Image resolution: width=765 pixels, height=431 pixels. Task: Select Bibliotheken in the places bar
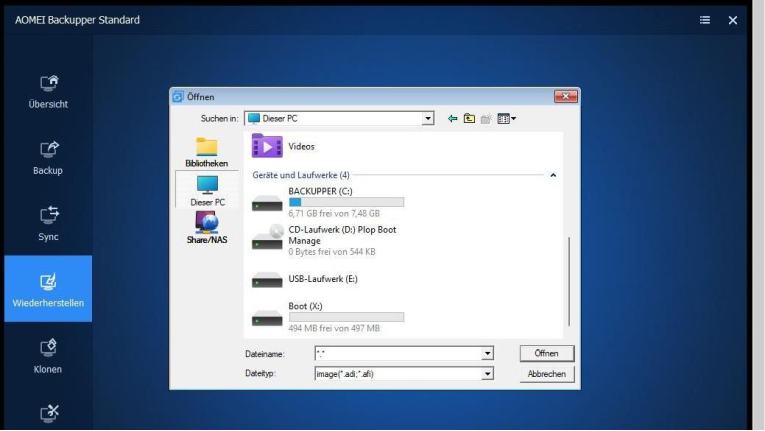click(207, 153)
